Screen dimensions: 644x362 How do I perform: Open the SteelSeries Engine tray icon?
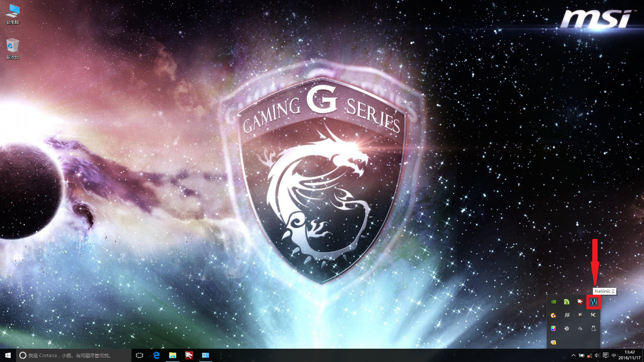567,328
